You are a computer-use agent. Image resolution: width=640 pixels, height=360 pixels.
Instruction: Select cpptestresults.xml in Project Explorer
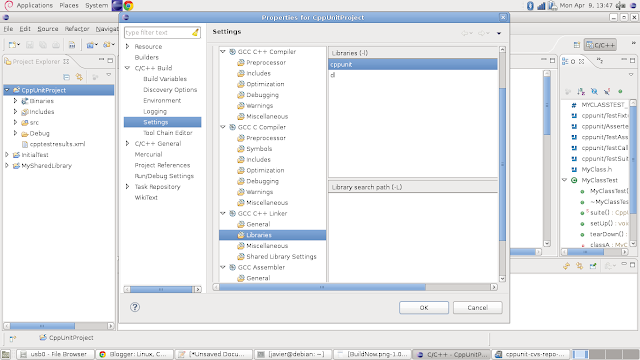pyautogui.click(x=57, y=144)
